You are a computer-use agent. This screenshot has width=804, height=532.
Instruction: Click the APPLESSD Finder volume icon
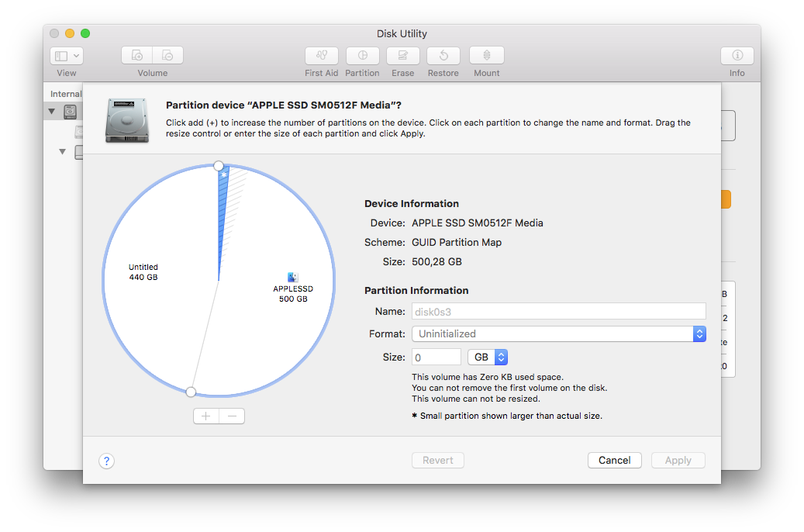(293, 277)
